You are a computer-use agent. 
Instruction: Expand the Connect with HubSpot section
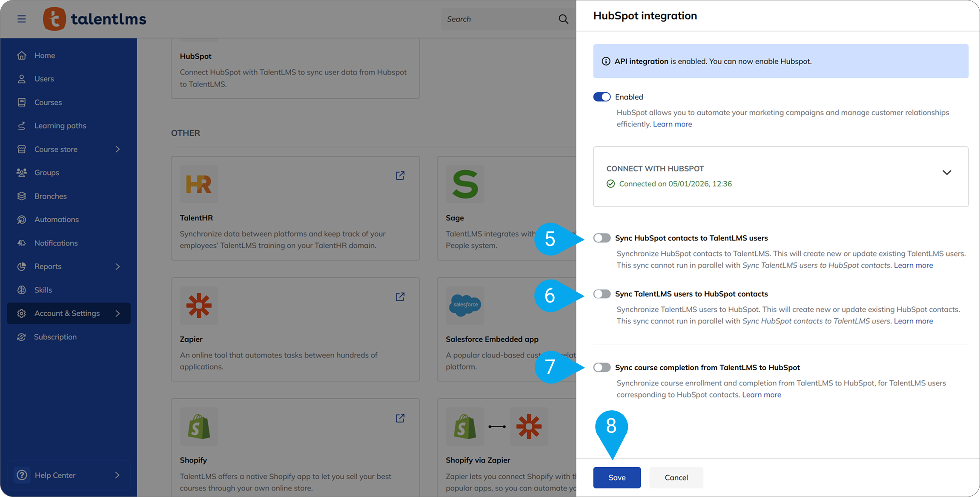[x=946, y=173]
